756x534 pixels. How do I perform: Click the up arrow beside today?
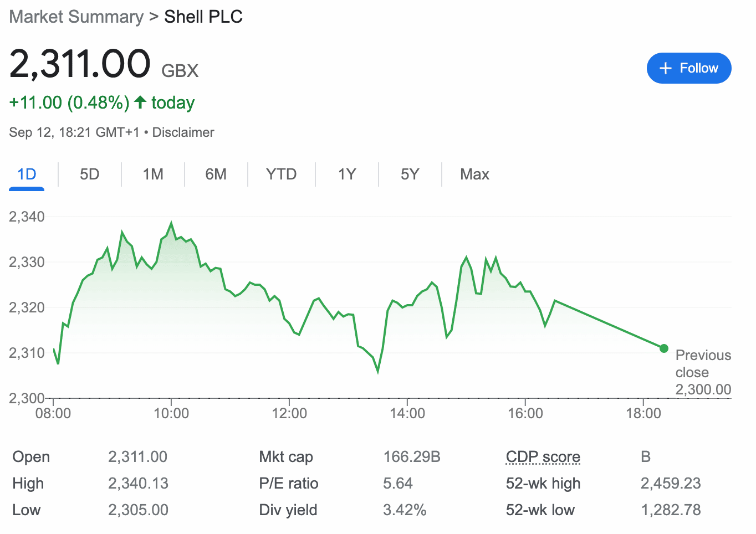click(140, 102)
